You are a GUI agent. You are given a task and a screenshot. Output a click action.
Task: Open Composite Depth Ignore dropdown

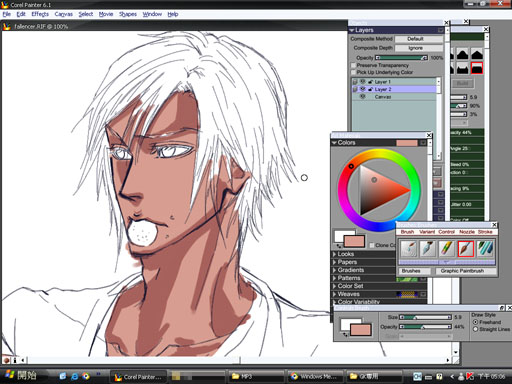[x=419, y=48]
